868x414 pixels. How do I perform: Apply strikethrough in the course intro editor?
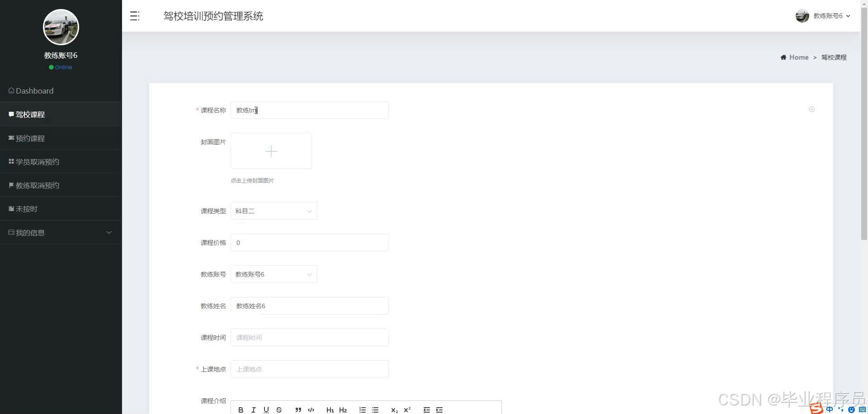coord(279,409)
